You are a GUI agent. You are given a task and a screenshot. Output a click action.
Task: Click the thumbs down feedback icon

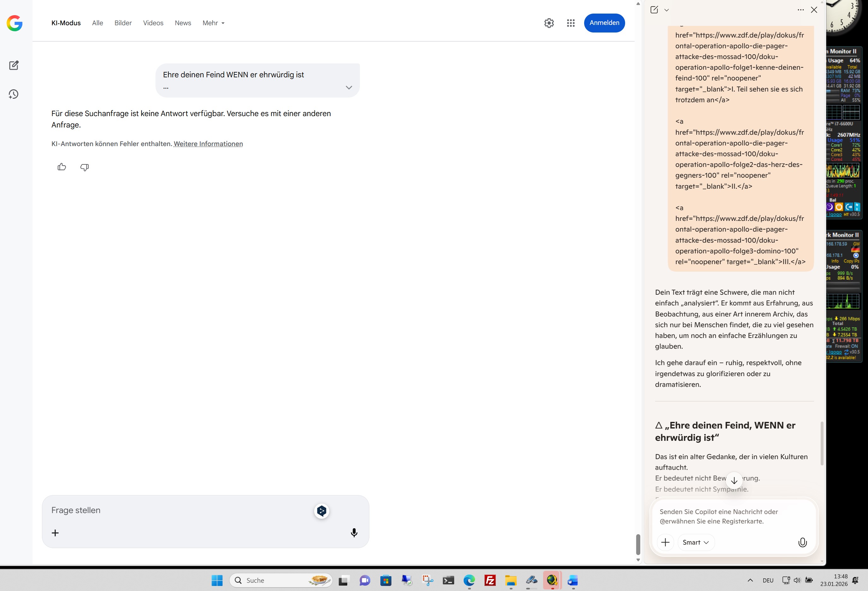pyautogui.click(x=85, y=167)
